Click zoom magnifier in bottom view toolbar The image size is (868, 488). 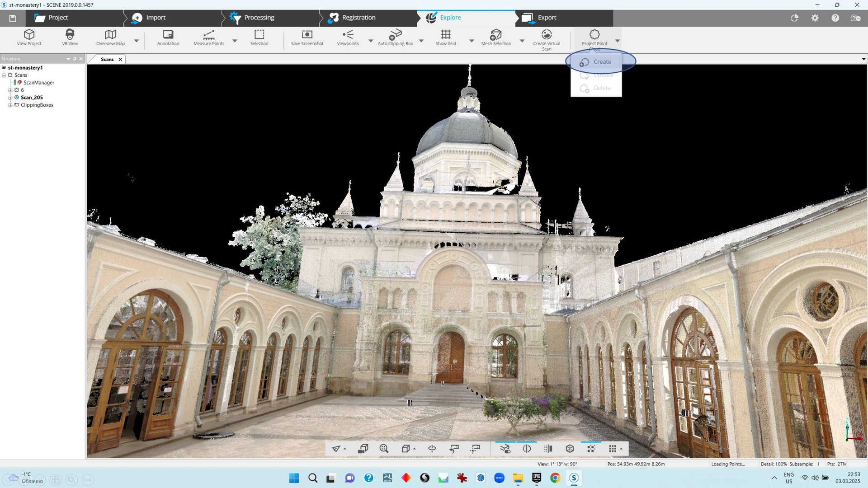point(384,449)
